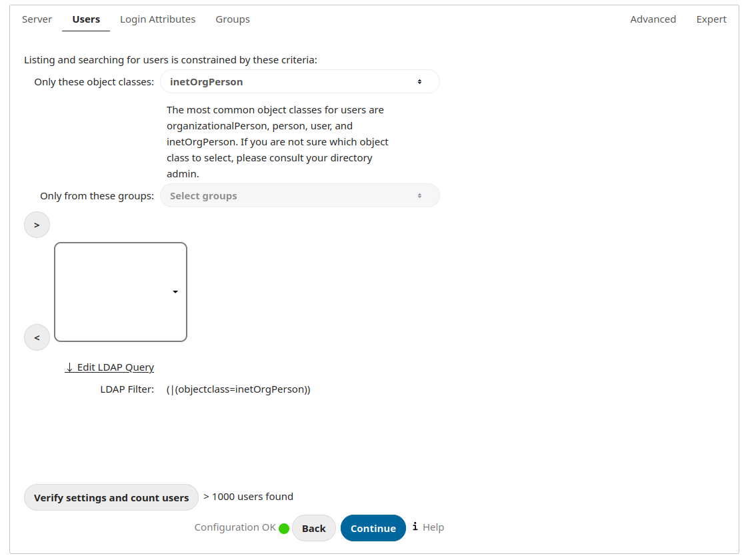Screen dimensions: 748x560
Task: Click the down-arrow icon before Edit LDAP Query
Action: (x=69, y=367)
